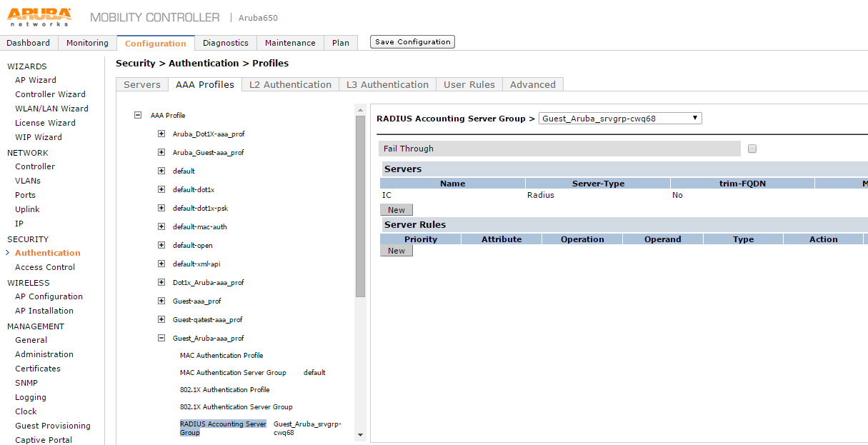Go to the Diagnostics tab
Screen dimensions: 868x445
pyautogui.click(x=226, y=43)
